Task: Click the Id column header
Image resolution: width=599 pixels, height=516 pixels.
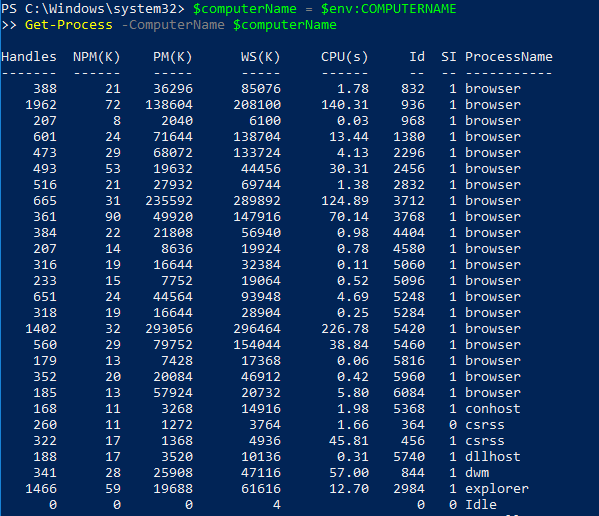Action: click(417, 57)
